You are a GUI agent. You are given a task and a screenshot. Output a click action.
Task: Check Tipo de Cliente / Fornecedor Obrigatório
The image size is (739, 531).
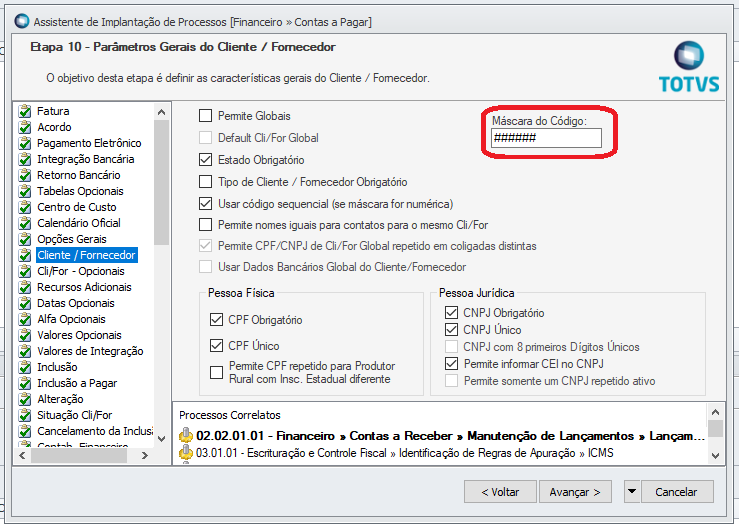click(x=205, y=182)
